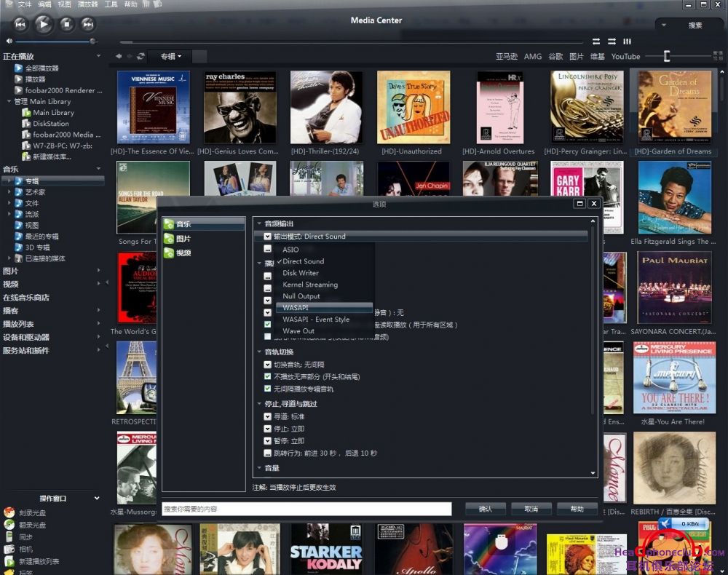Screen dimensions: 728x575
Task: Collapse the 操作窗口 panel
Action: tap(97, 498)
